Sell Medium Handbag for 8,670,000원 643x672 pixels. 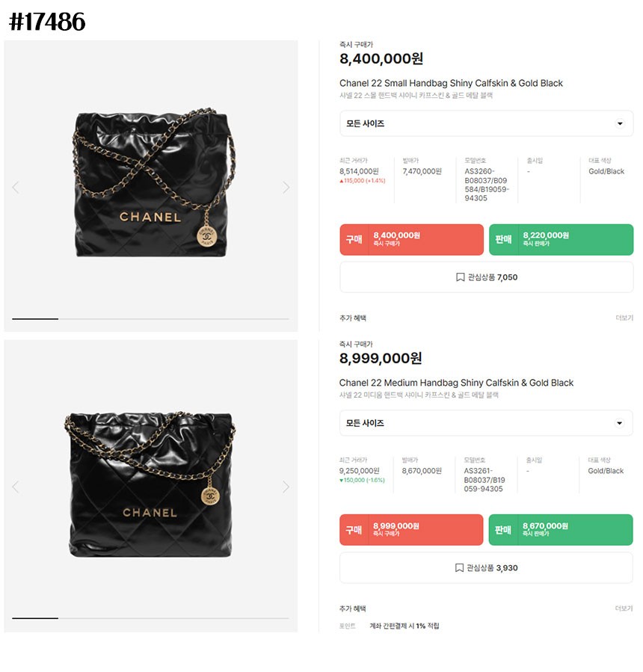point(561,530)
